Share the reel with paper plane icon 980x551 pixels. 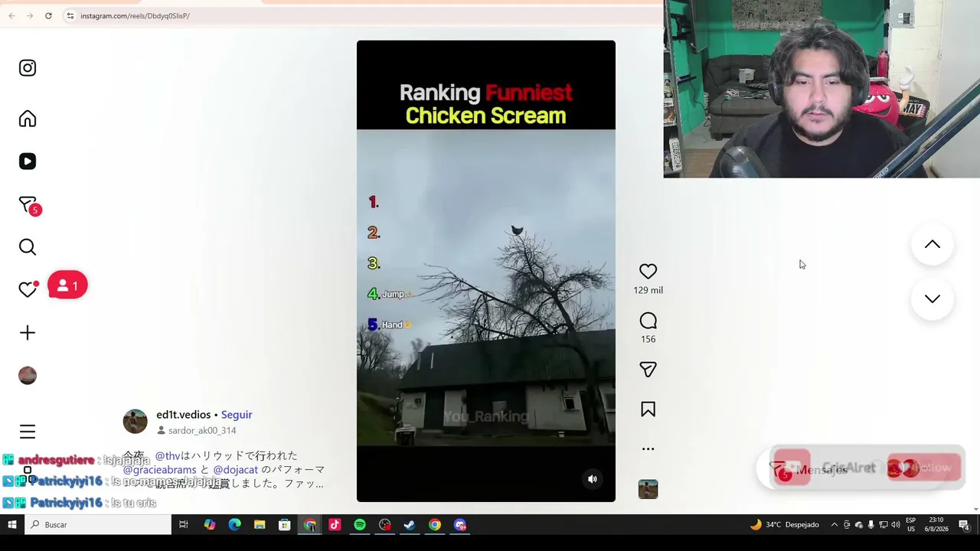coord(648,370)
